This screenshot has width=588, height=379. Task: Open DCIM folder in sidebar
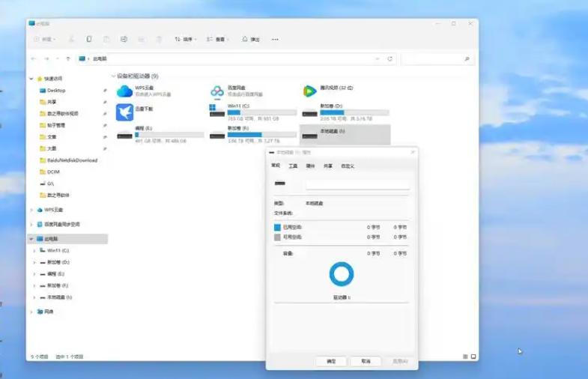pyautogui.click(x=53, y=172)
